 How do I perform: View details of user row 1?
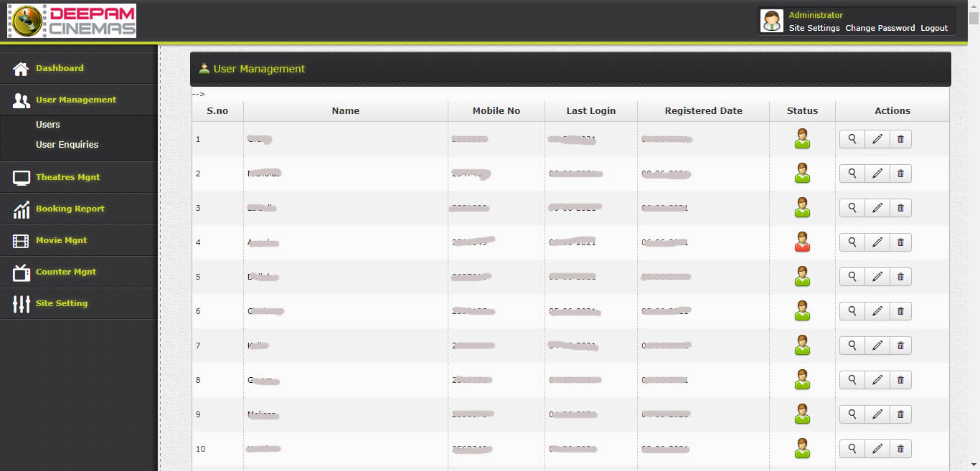point(852,139)
